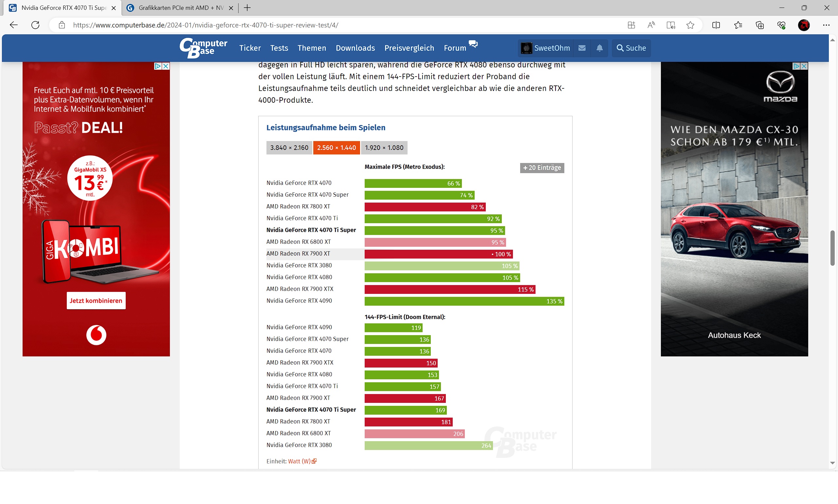The image size is (838, 504).
Task: Add page to favorites with star icon
Action: point(690,25)
